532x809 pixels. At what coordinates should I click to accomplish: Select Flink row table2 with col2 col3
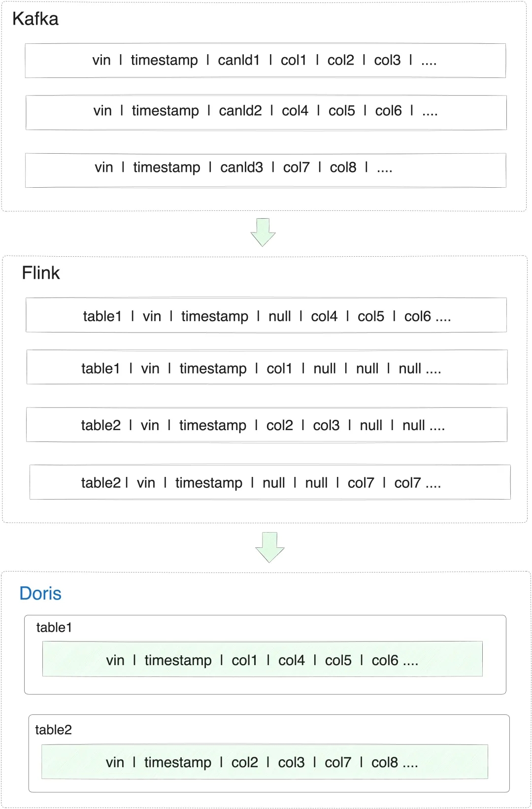pyautogui.click(x=266, y=425)
